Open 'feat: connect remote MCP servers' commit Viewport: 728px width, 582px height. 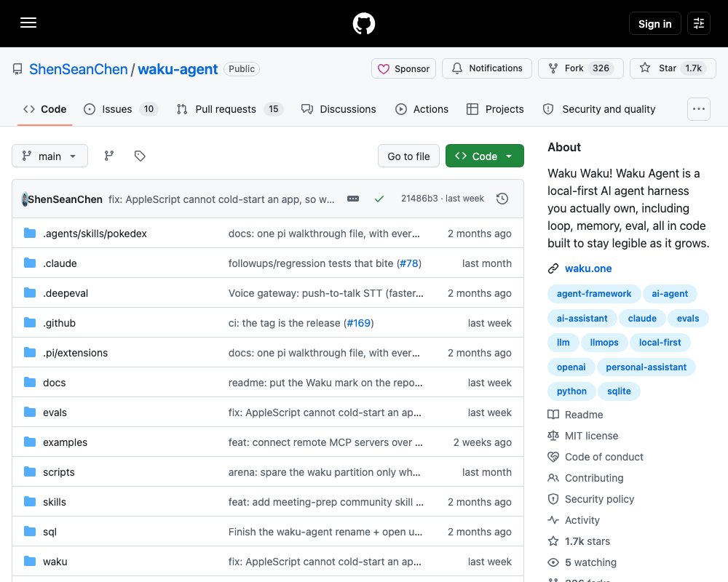[325, 442]
